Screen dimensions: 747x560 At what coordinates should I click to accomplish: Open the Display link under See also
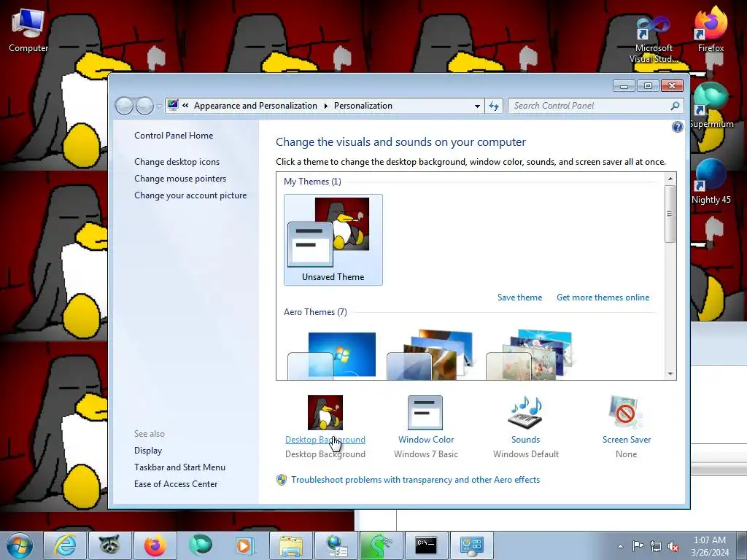[148, 451]
